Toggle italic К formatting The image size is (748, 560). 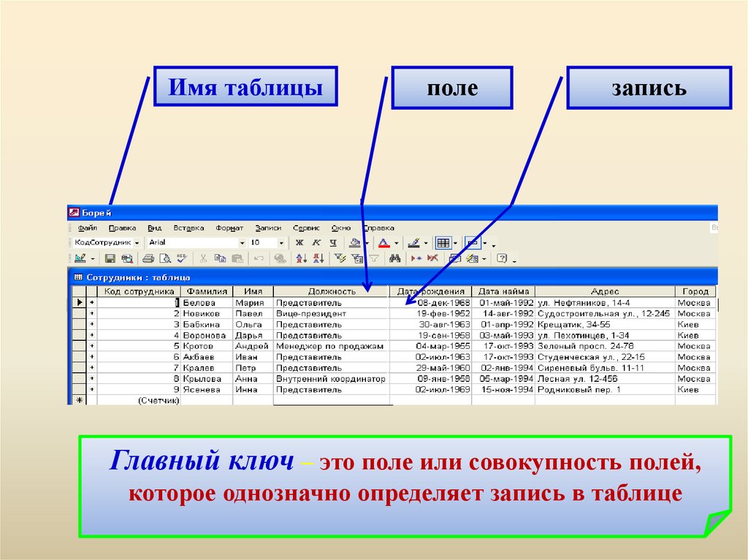[316, 243]
